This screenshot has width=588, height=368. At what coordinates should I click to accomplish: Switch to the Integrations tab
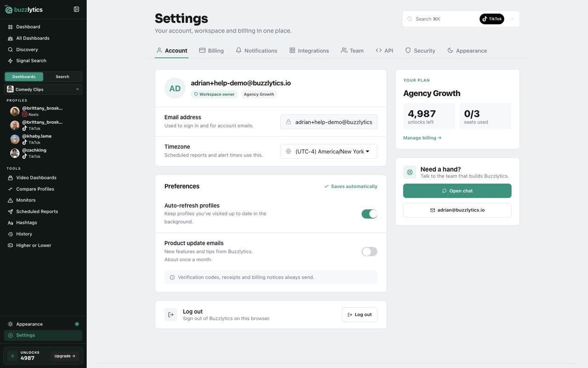309,51
